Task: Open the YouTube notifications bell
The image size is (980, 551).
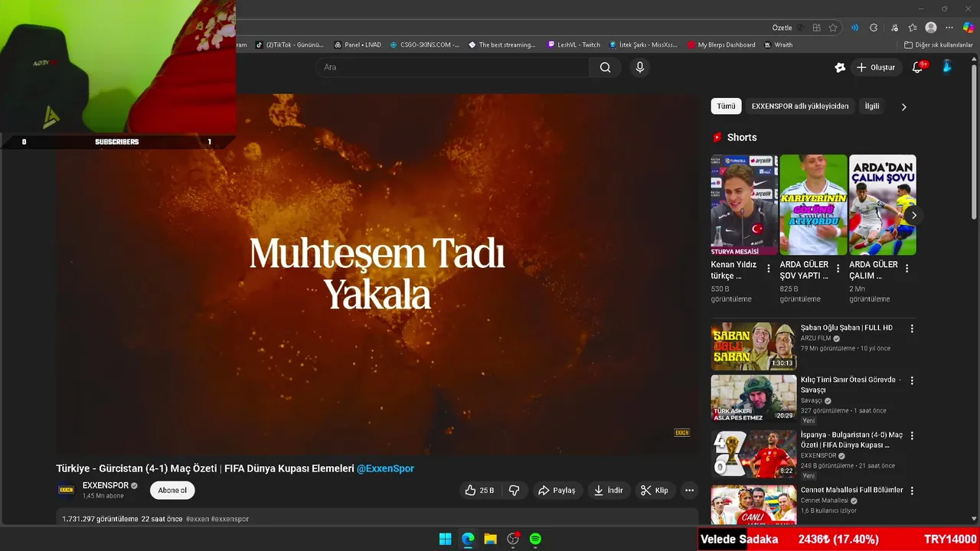Action: pos(917,67)
